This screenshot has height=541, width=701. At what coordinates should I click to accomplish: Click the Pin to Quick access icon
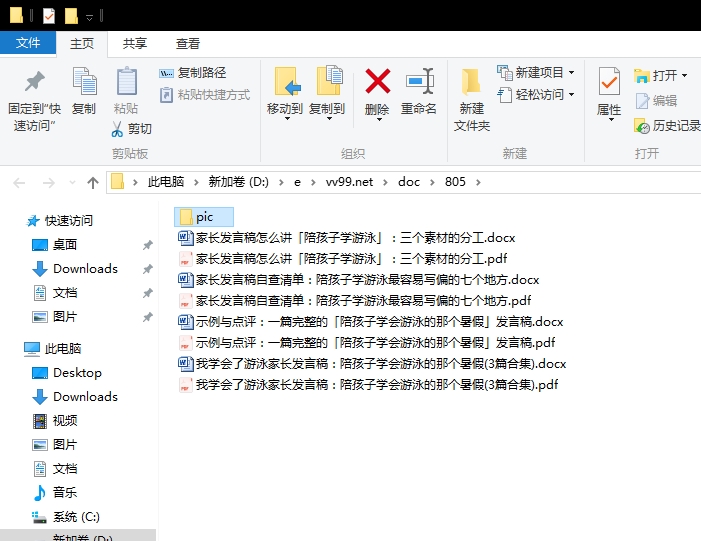(x=34, y=81)
